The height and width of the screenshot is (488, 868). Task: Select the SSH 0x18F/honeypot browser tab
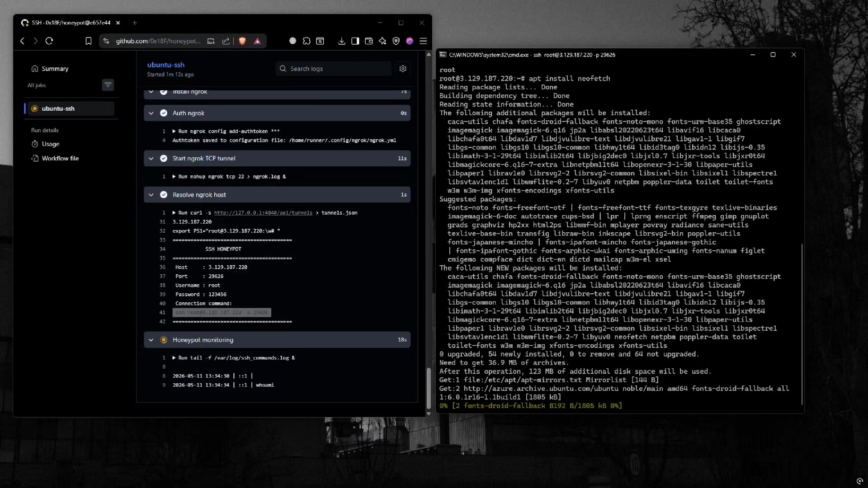pos(70,23)
